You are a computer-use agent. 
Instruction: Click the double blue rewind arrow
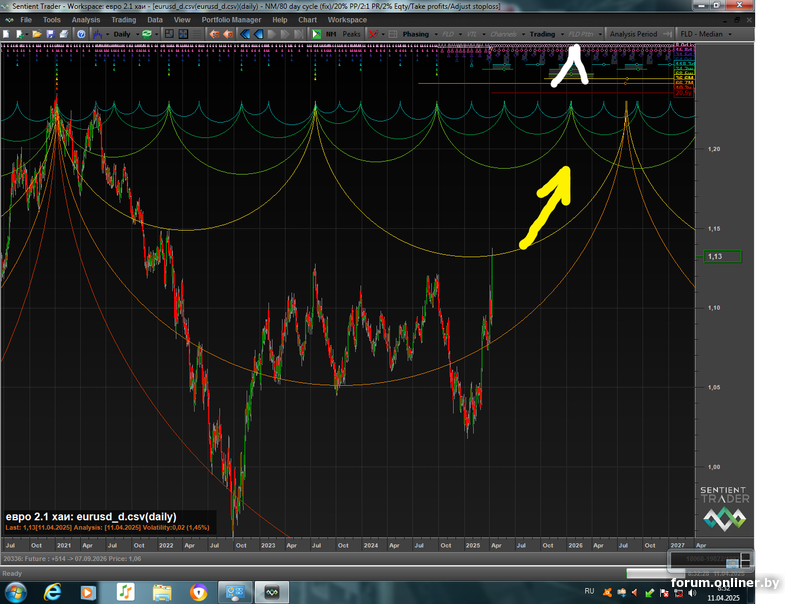click(x=245, y=34)
